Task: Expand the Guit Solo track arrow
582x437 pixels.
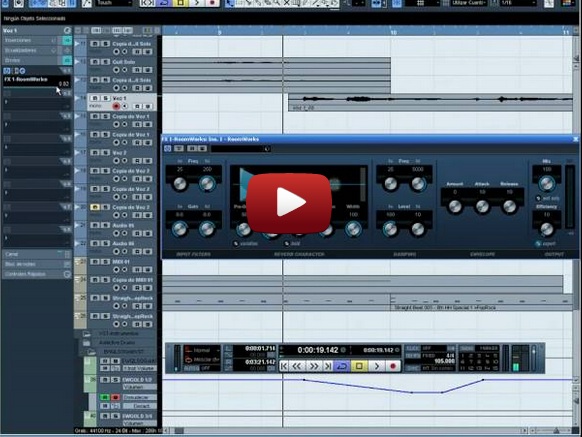Action: point(77,62)
